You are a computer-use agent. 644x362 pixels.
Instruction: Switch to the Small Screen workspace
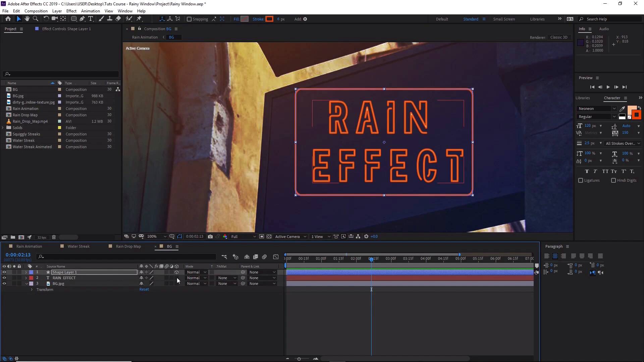pyautogui.click(x=504, y=19)
